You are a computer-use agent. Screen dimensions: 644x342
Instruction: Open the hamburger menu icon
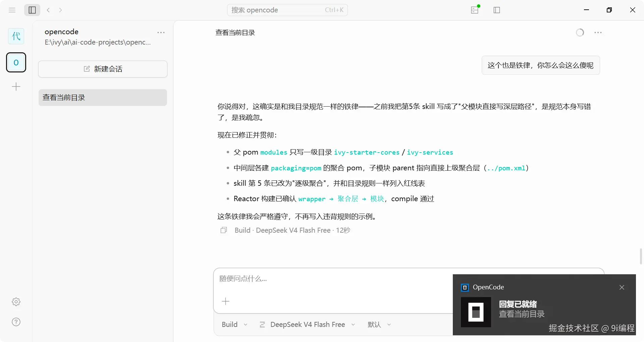pyautogui.click(x=12, y=10)
